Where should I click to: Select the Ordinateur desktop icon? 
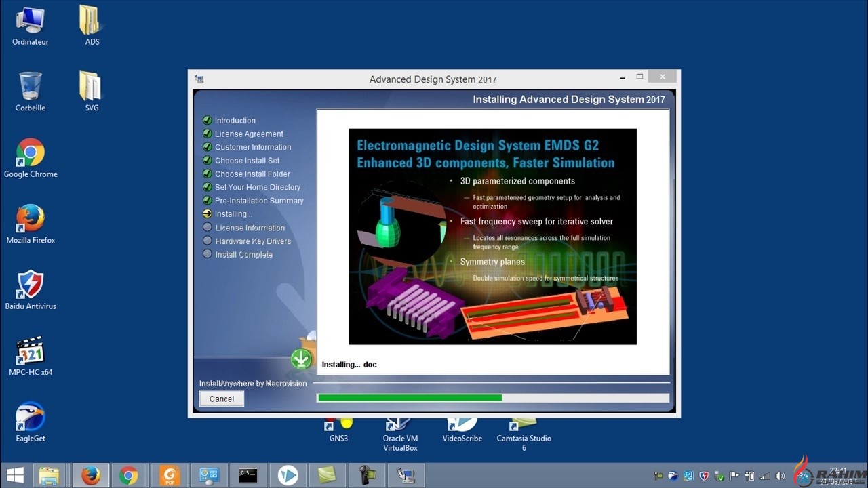pos(31,26)
